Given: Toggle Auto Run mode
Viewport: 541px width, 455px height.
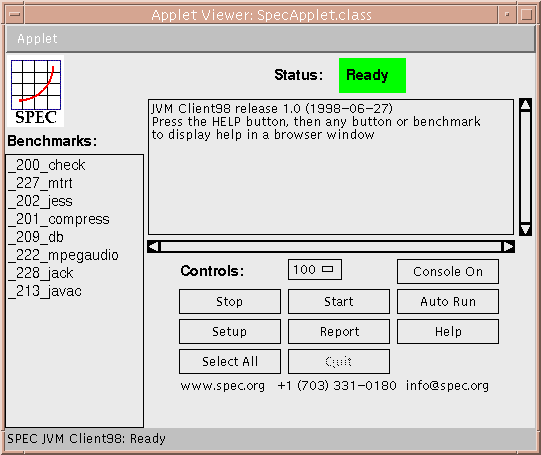Looking at the screenshot, I should [x=447, y=301].
